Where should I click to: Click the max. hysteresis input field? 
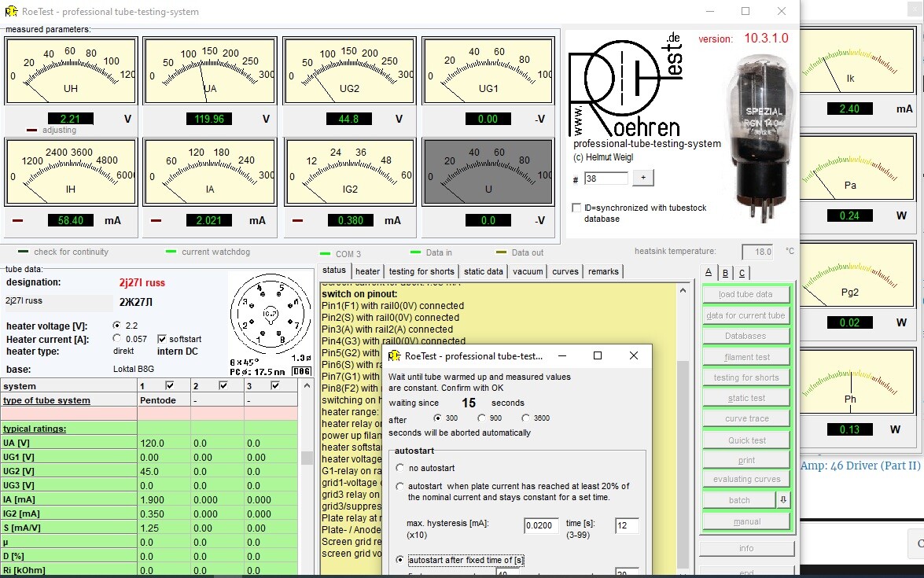tap(541, 526)
